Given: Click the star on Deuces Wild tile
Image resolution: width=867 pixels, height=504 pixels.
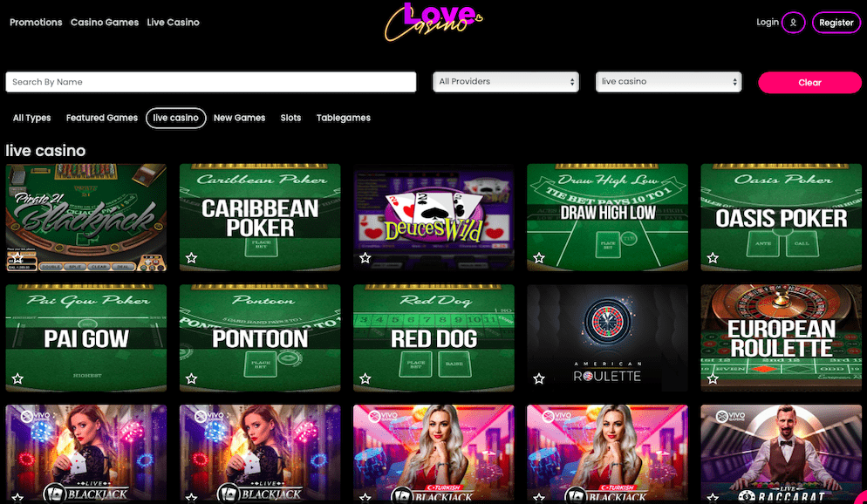Looking at the screenshot, I should click(365, 257).
